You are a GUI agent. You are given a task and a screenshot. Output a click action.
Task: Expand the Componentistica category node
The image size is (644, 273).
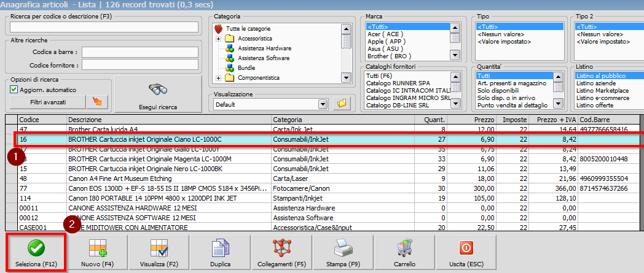(218, 77)
